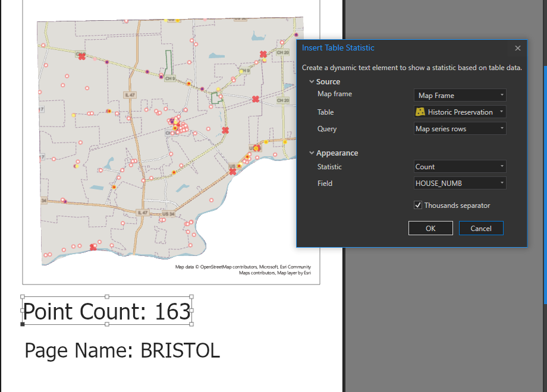The width and height of the screenshot is (547, 392).
Task: Open the Query dropdown set to Map series rows
Action: (460, 129)
